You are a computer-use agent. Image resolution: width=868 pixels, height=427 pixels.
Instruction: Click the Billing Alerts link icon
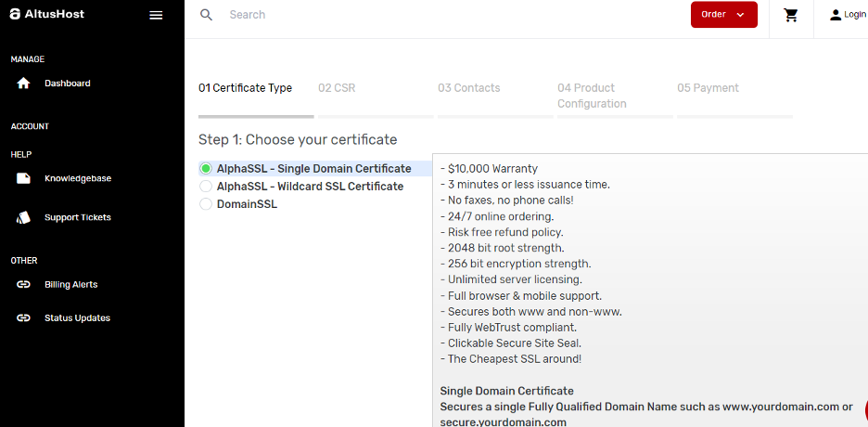[x=23, y=285]
